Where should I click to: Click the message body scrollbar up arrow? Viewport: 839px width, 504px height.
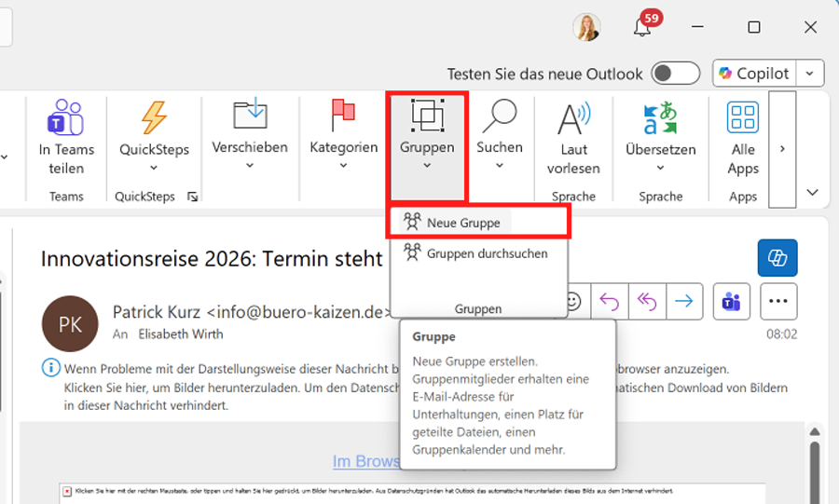pos(815,431)
